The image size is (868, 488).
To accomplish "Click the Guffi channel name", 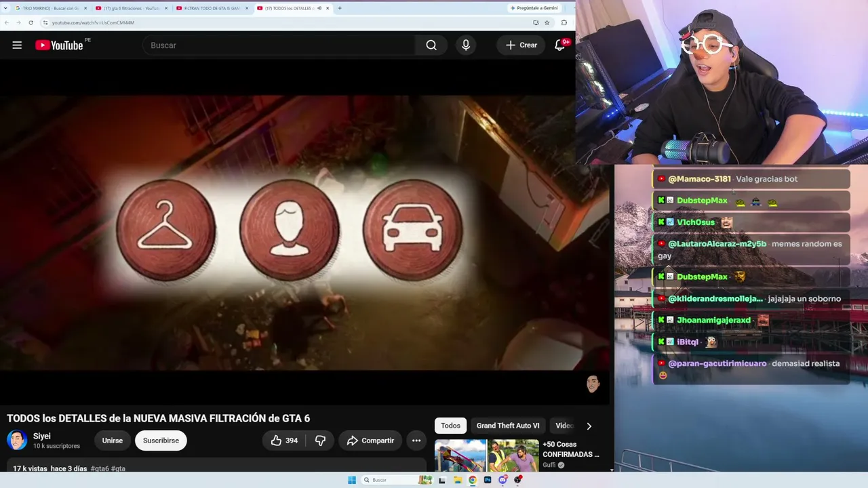I will (549, 465).
